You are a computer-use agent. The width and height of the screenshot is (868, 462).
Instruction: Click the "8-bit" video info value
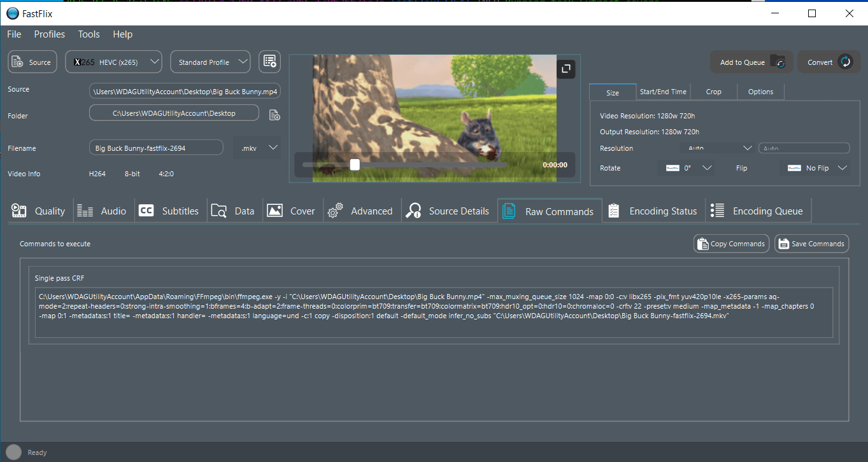pyautogui.click(x=132, y=174)
